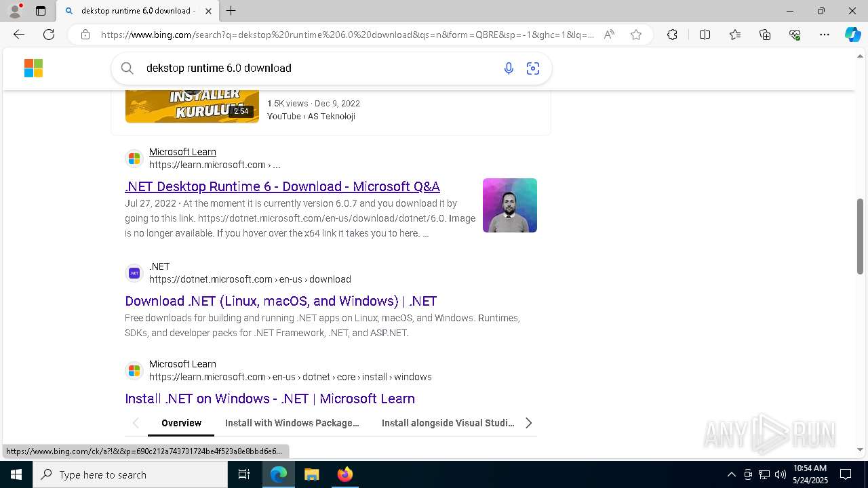View site information lock icon
This screenshot has width=868, height=488.
pos(85,35)
